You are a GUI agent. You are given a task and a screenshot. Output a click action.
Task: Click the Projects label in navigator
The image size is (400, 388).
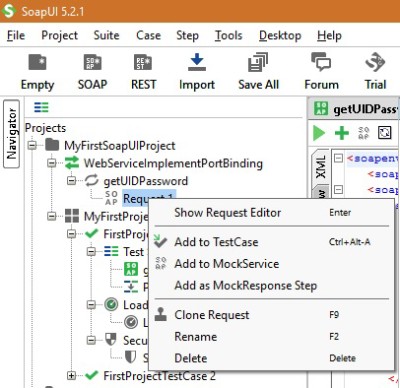[46, 128]
